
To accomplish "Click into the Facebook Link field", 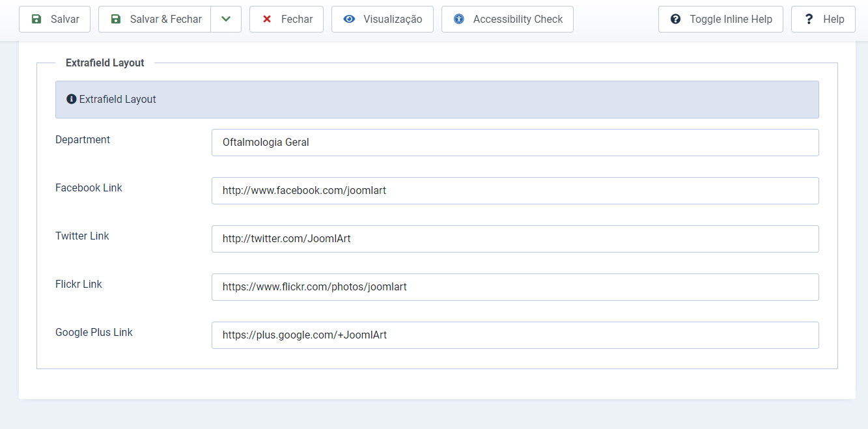I will pyautogui.click(x=514, y=191).
